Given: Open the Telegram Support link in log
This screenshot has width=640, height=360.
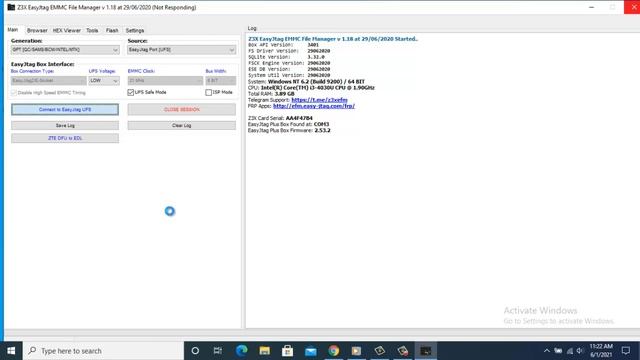Looking at the screenshot, I should pos(319,100).
